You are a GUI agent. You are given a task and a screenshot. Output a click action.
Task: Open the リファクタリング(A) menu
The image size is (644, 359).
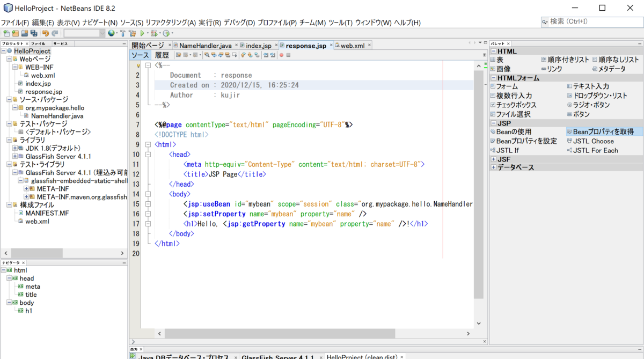171,23
